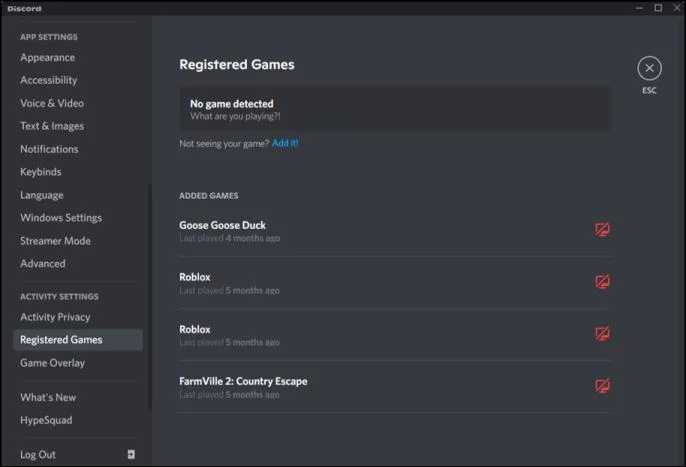The width and height of the screenshot is (686, 467).
Task: Close settings with the ESC circle button
Action: (x=649, y=68)
